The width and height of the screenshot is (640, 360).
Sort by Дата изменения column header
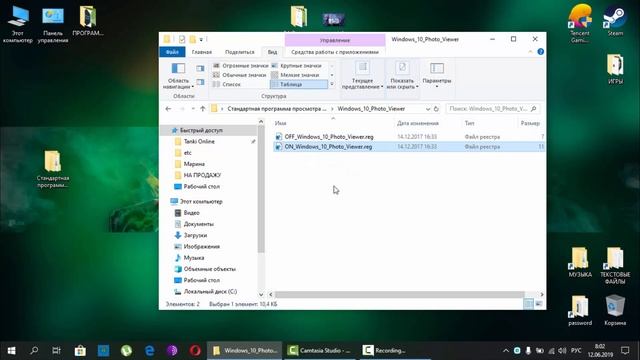[x=418, y=123]
